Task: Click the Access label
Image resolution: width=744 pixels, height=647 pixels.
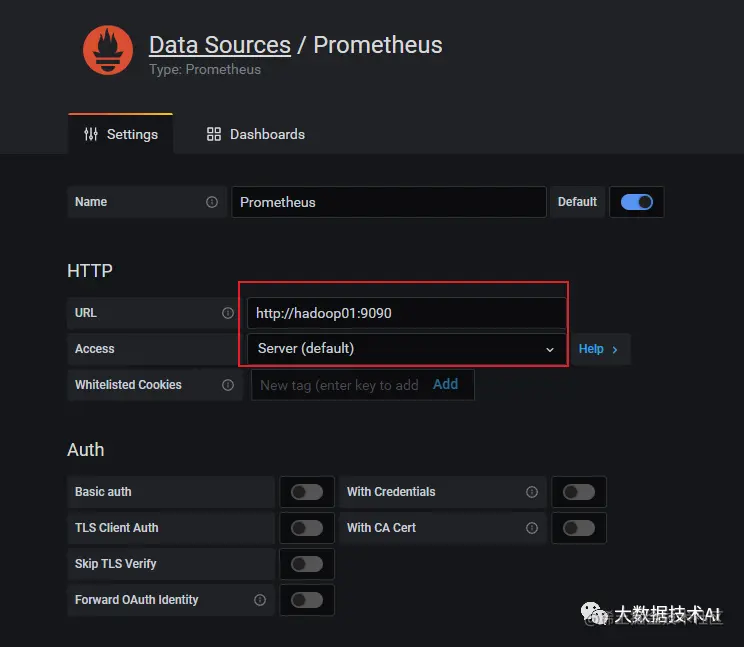Action: [x=94, y=349]
